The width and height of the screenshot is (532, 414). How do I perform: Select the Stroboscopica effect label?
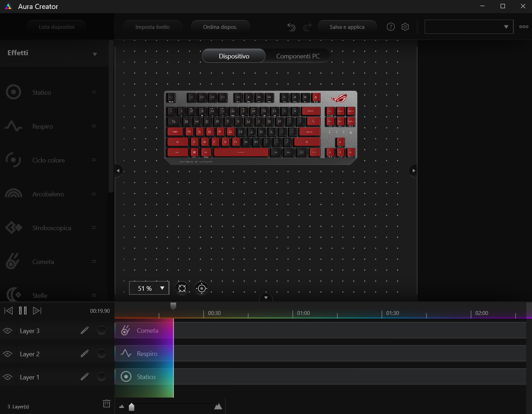[x=52, y=228]
